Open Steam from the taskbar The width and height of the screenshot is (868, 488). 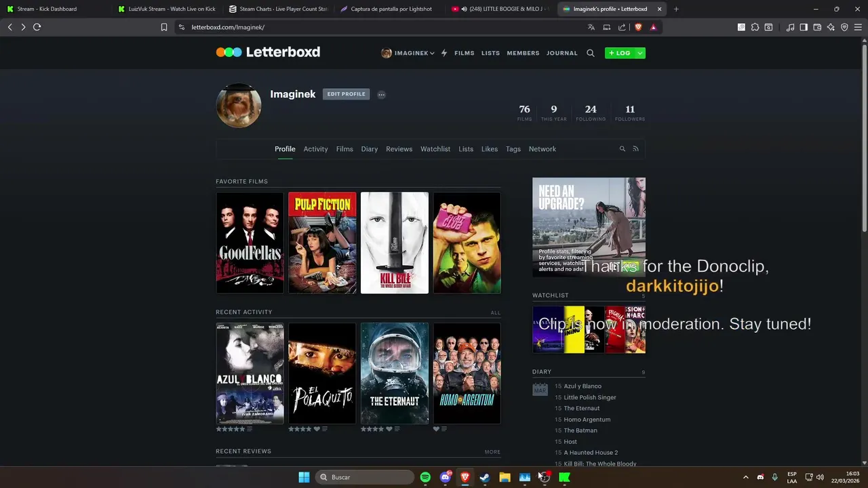pyautogui.click(x=485, y=477)
